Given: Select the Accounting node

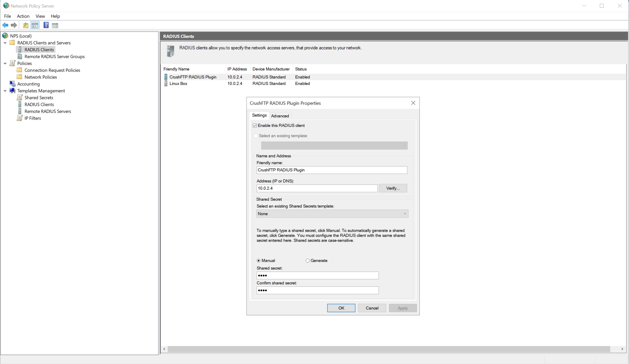Looking at the screenshot, I should tap(28, 84).
